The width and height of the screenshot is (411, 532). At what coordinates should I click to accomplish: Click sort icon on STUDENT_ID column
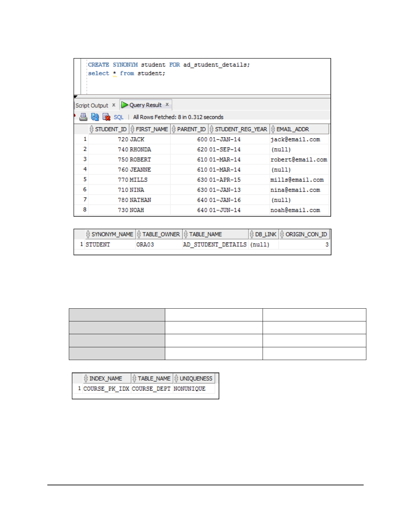92,129
